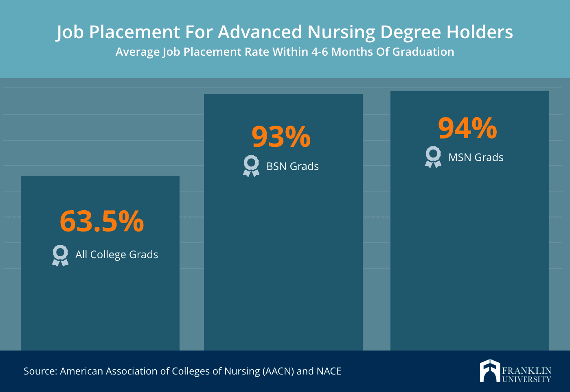Click the Average Job Placement Rate subtitle
The width and height of the screenshot is (570, 392).
pyautogui.click(x=285, y=52)
